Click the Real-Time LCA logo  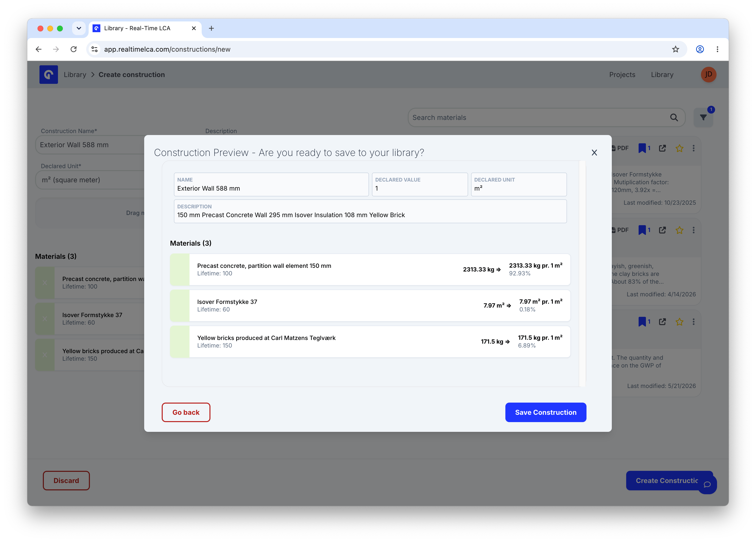49,74
